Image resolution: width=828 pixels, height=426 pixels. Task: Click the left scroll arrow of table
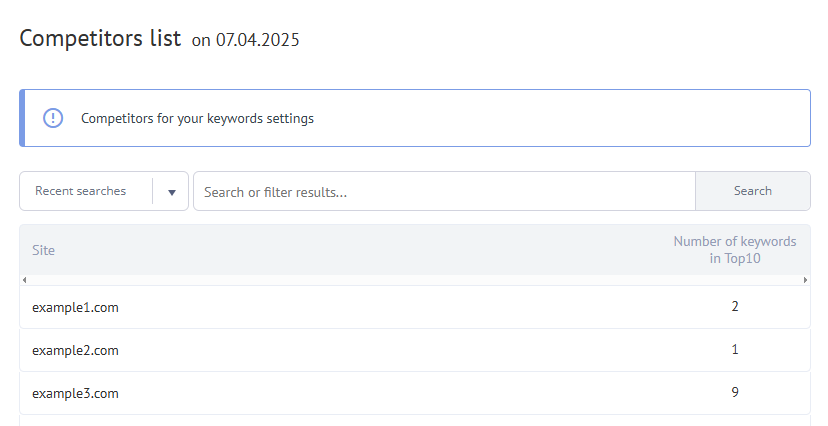click(x=24, y=280)
